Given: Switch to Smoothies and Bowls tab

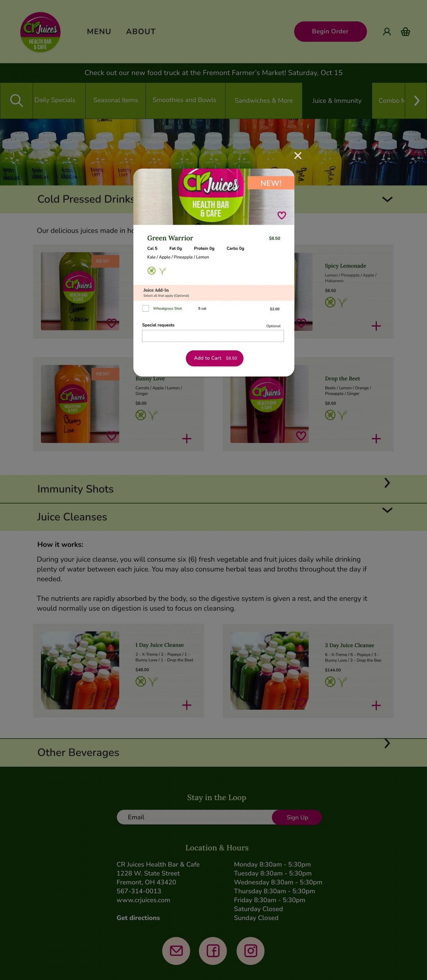Looking at the screenshot, I should [x=184, y=100].
